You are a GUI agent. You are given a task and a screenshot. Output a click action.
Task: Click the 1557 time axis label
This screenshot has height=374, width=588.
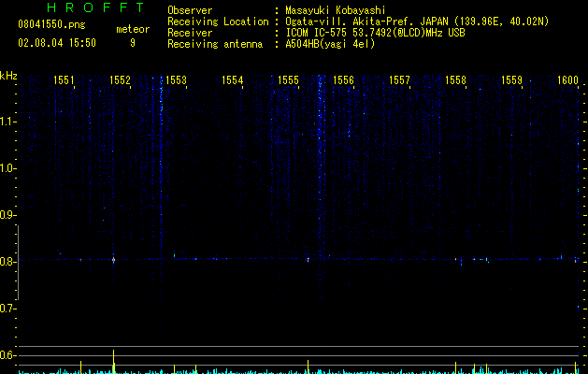tap(399, 80)
